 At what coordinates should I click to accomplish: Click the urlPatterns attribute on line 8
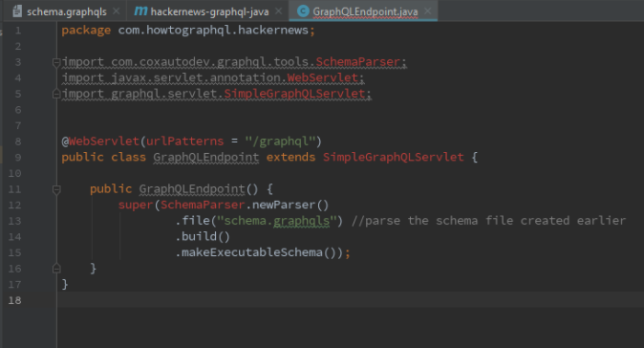tap(184, 141)
